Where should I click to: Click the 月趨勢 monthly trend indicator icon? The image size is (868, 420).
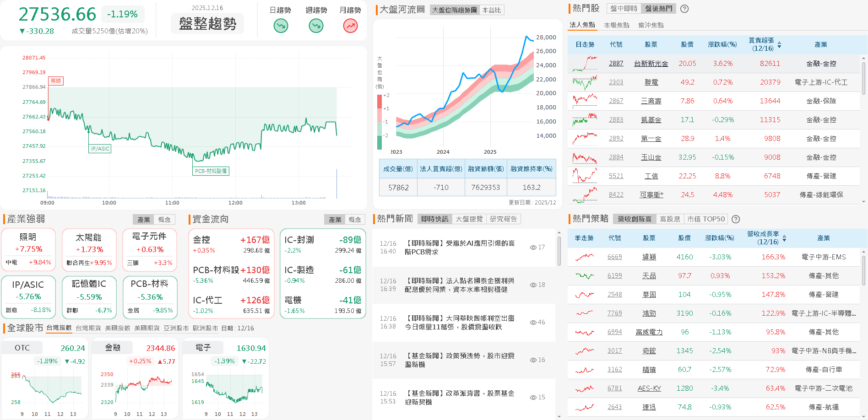click(x=350, y=26)
